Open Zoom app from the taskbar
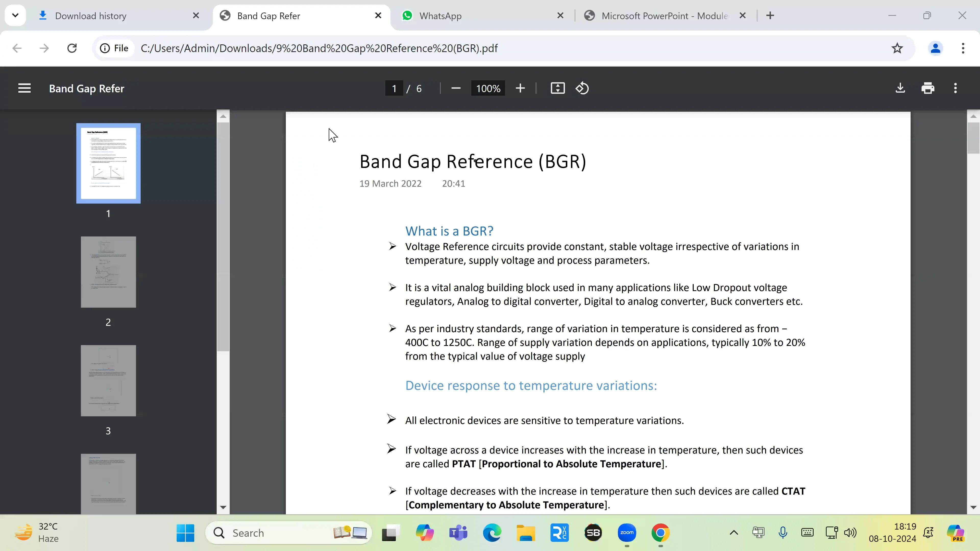 tap(627, 532)
